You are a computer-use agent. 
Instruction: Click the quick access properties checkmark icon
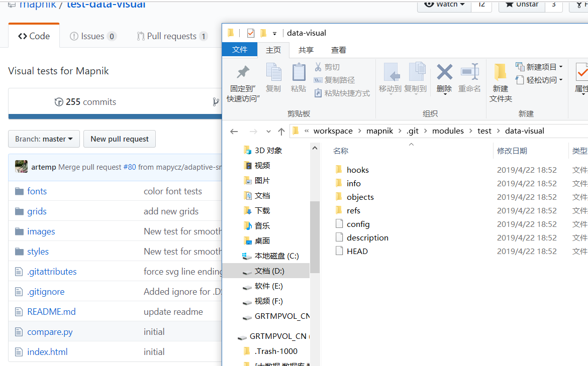pyautogui.click(x=251, y=33)
